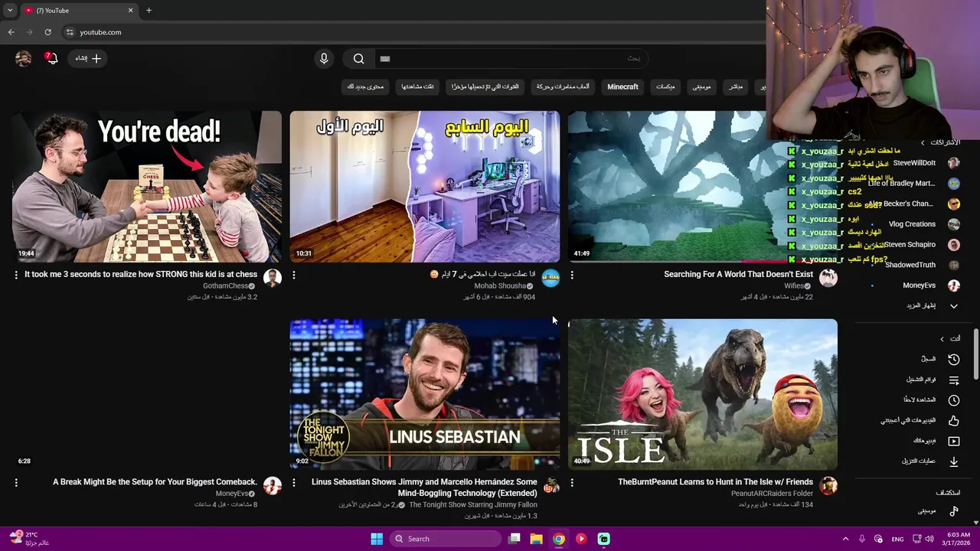Select the محتوى جديد لك chip
Screen dimensions: 980x551
[x=366, y=86]
